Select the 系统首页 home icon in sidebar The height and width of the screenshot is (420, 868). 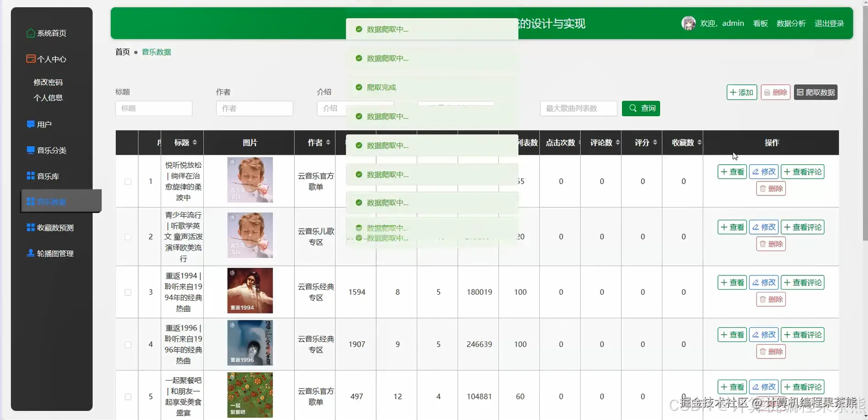point(30,33)
